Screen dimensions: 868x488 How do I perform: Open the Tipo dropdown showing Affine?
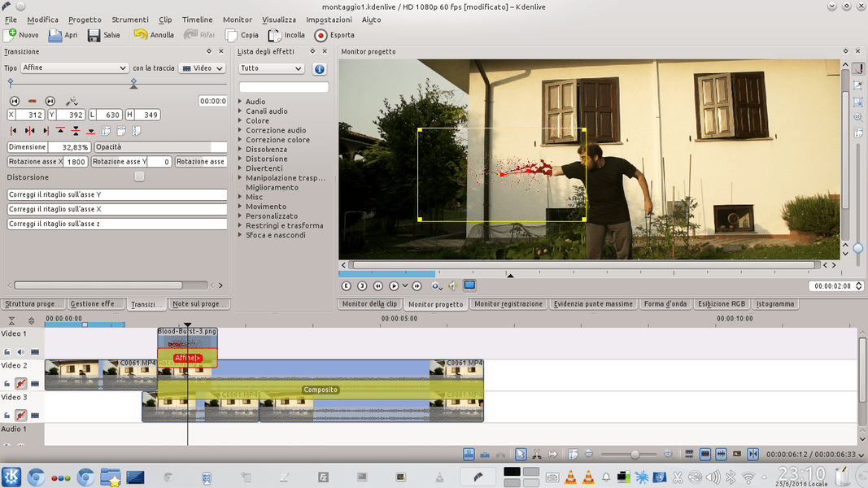point(73,68)
